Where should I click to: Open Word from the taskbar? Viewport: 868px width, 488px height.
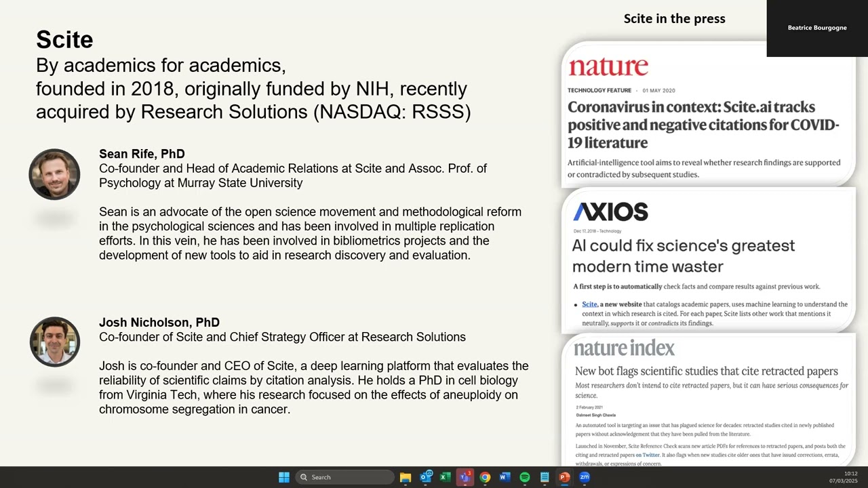(505, 477)
